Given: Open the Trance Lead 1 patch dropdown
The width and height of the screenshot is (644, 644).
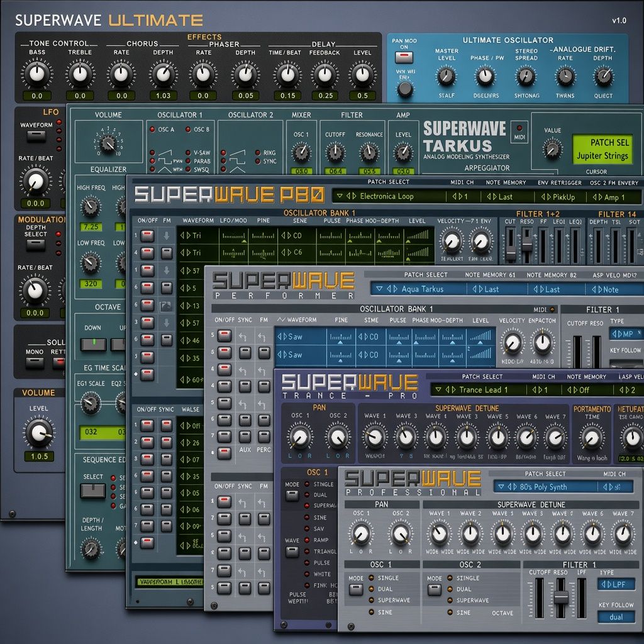Looking at the screenshot, I should tap(478, 390).
